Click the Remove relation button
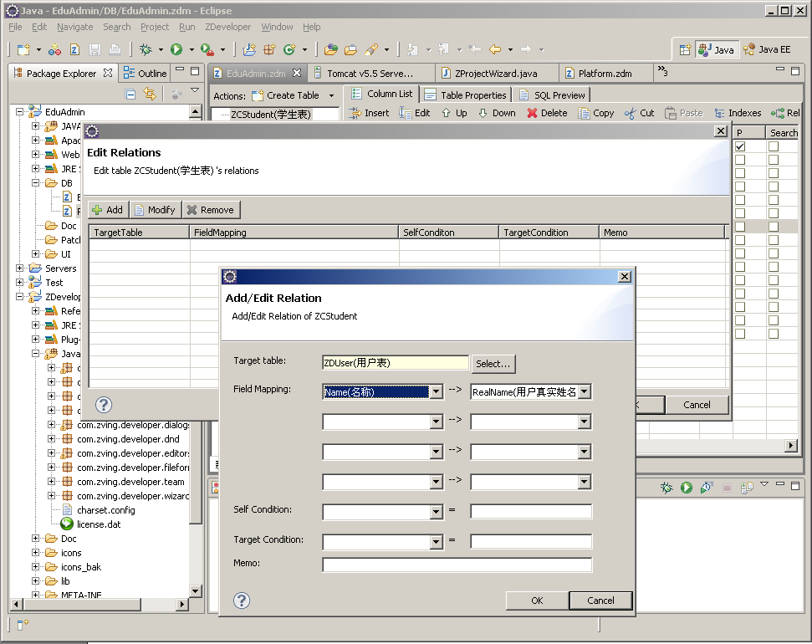 [x=211, y=210]
